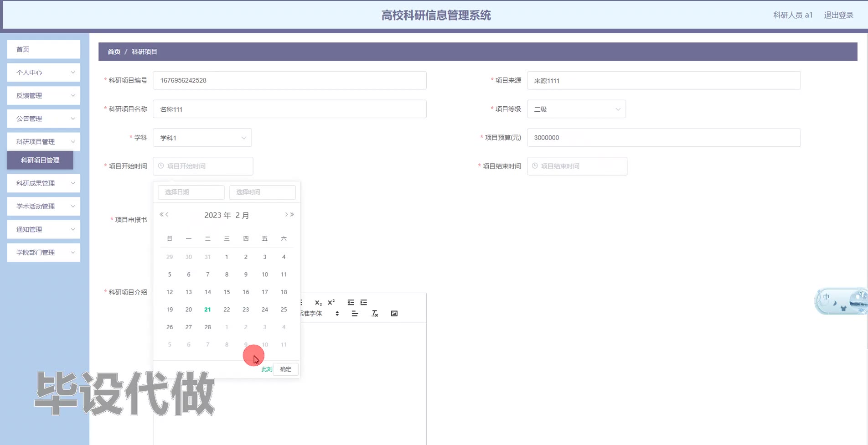Focus the 选择时间 input
Image resolution: width=868 pixels, height=445 pixels.
[262, 192]
